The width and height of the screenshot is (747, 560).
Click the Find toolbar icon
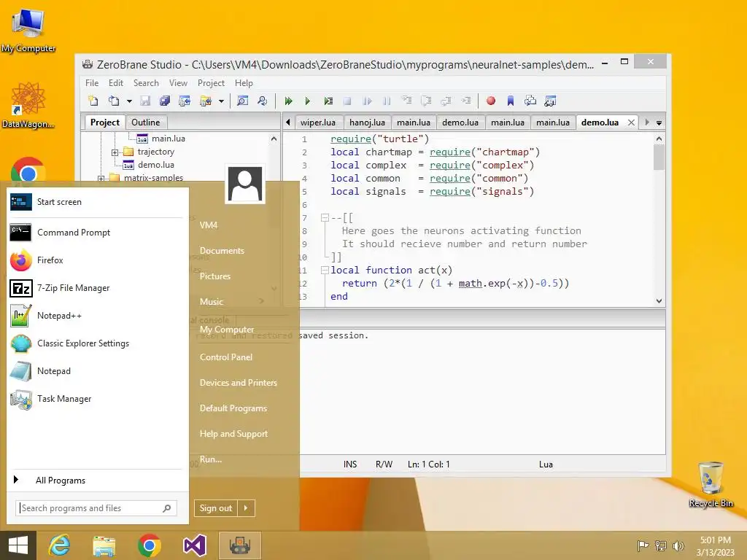242,101
